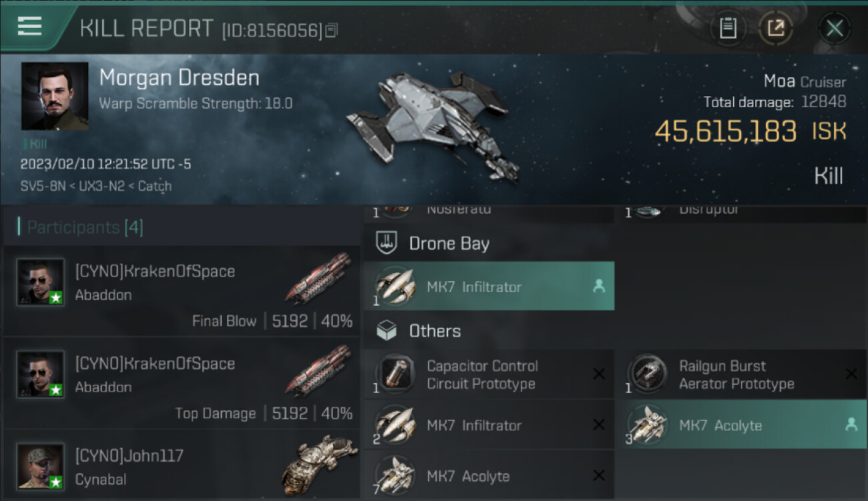Click the person icon on MK7 Infiltrator row
The width and height of the screenshot is (868, 501).
click(x=598, y=286)
